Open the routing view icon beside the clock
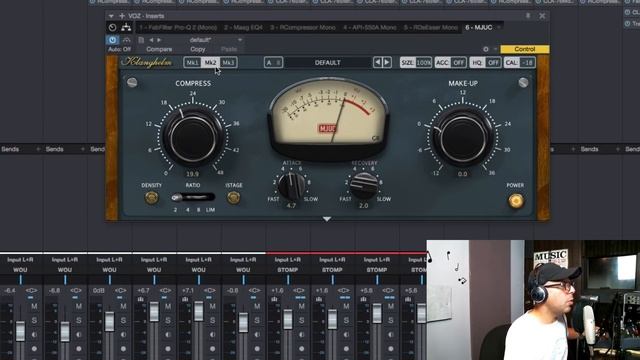Viewport: 640px width, 360px height. (127, 27)
